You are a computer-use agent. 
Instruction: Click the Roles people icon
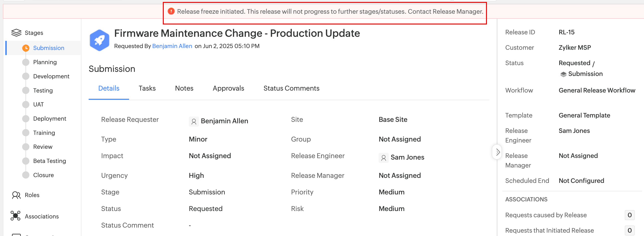pos(16,195)
